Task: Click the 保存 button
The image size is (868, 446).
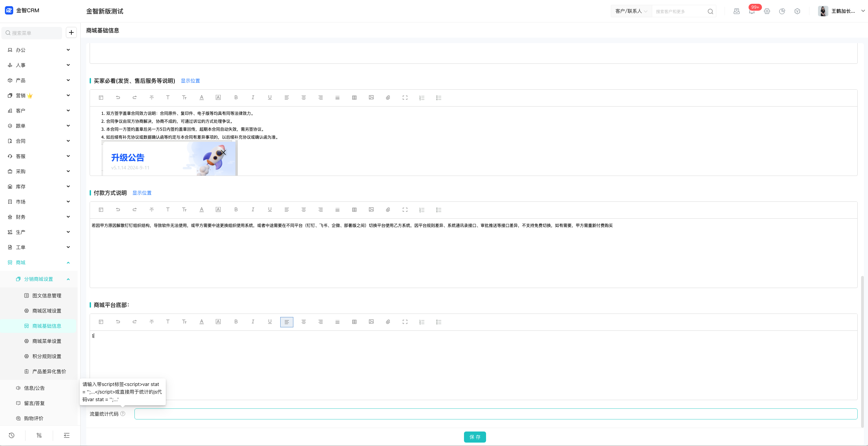Action: (475, 437)
